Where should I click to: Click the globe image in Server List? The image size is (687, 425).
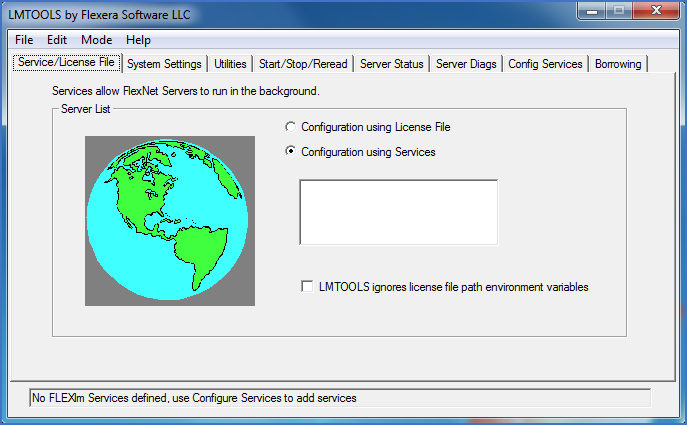click(170, 221)
